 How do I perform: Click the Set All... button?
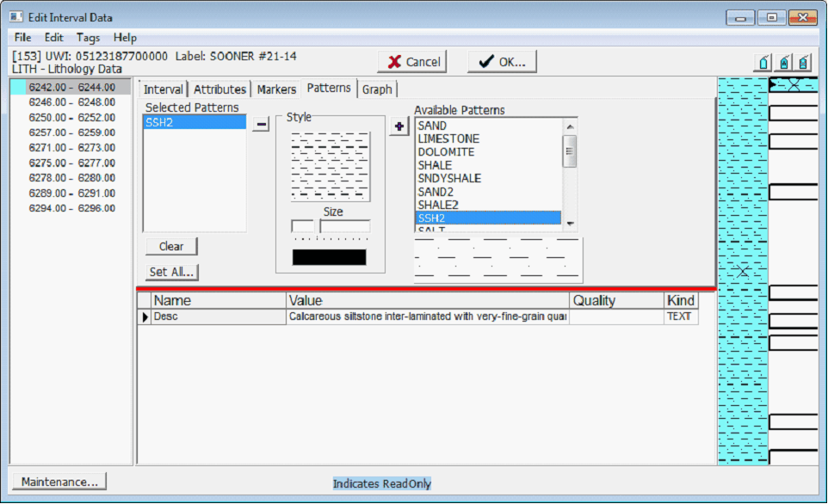pyautogui.click(x=171, y=272)
